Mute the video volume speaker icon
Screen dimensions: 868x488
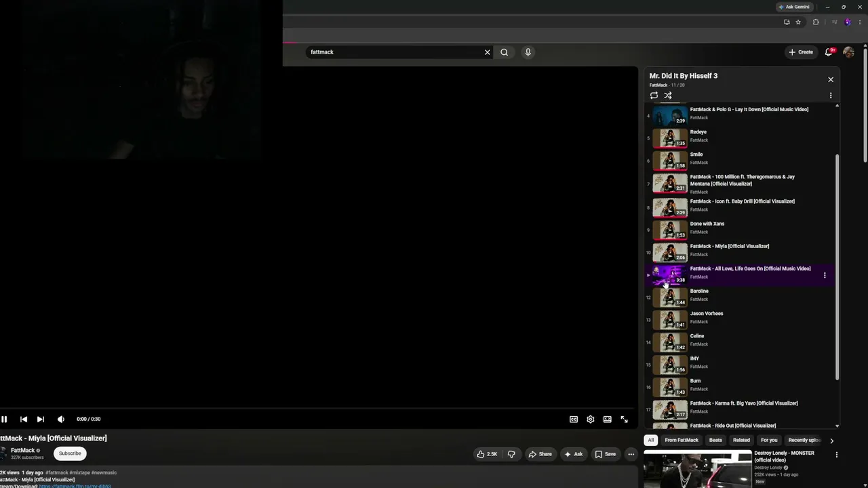(61, 420)
